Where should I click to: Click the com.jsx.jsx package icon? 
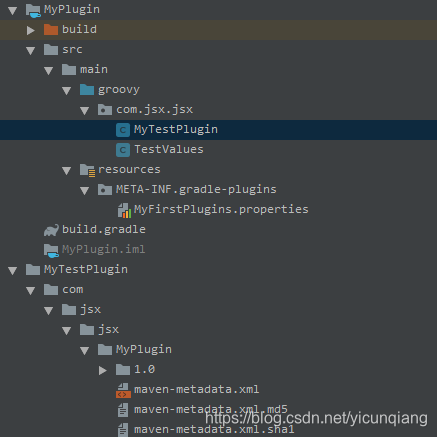pyautogui.click(x=105, y=109)
